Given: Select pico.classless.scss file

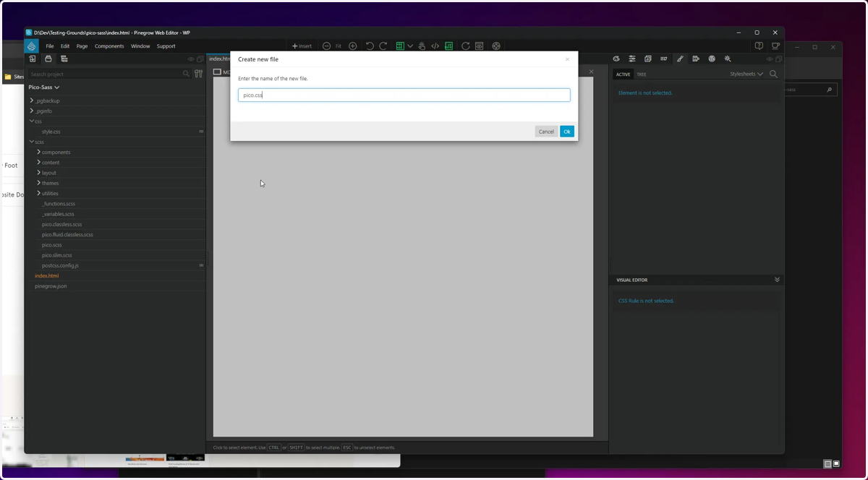Looking at the screenshot, I should pos(61,224).
